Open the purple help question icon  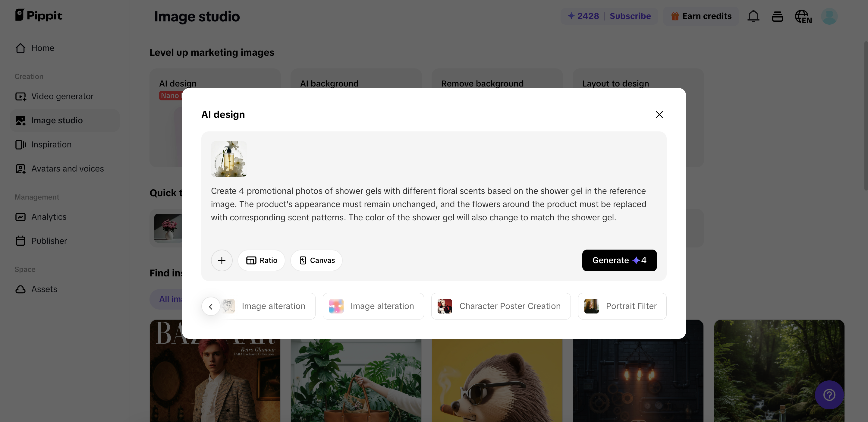pos(829,395)
